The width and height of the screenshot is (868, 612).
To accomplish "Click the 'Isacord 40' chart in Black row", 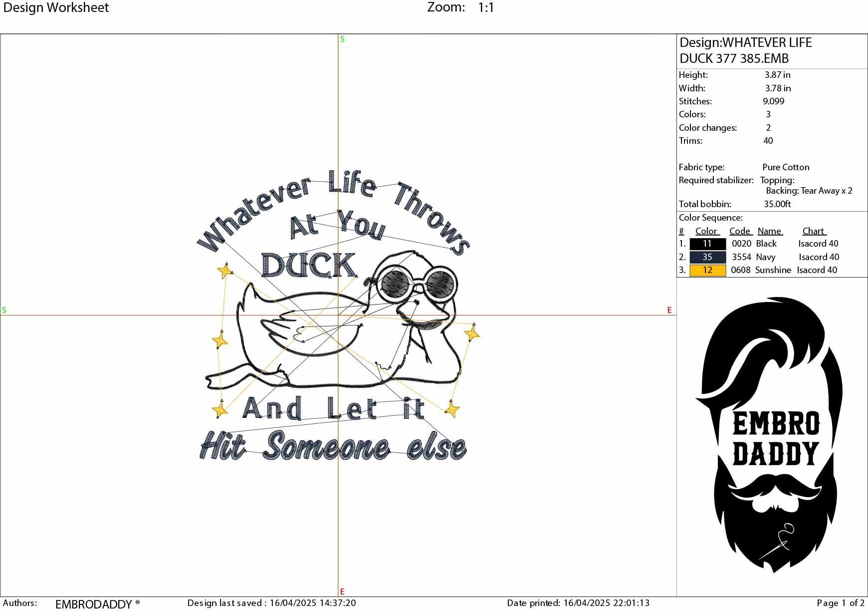I will click(818, 244).
